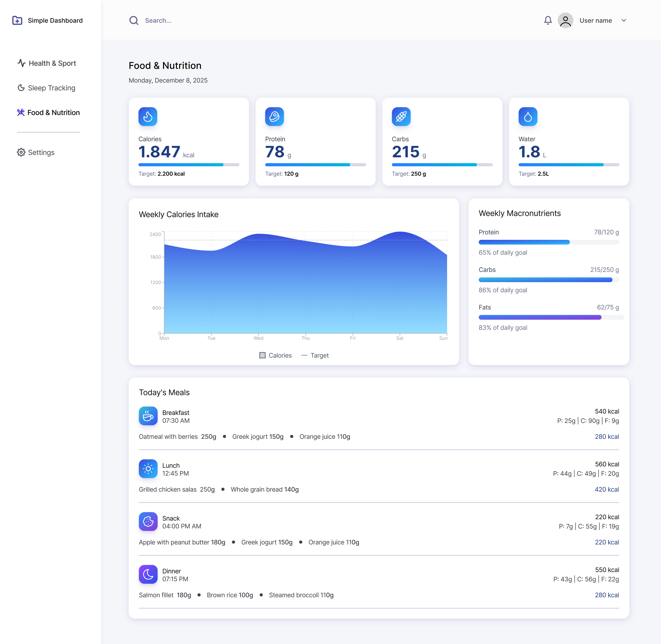This screenshot has height=644, width=661.
Task: Click the 420 kcal link under Lunch
Action: (607, 490)
